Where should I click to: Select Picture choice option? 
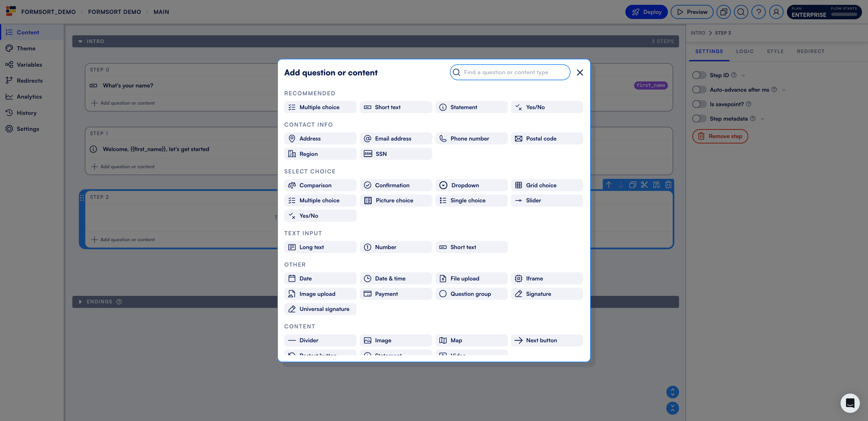(396, 200)
